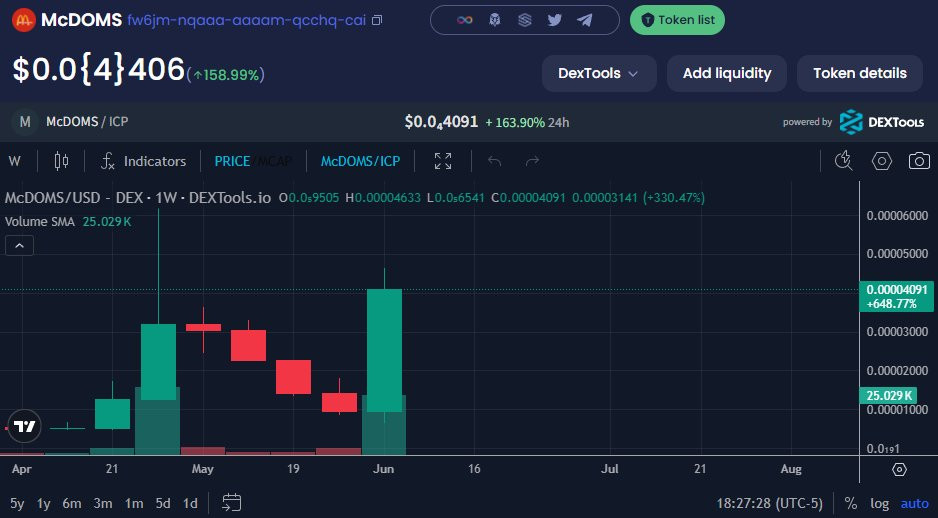This screenshot has height=518, width=938.
Task: Click the McDOMS/USD chart title legend
Action: pos(138,197)
